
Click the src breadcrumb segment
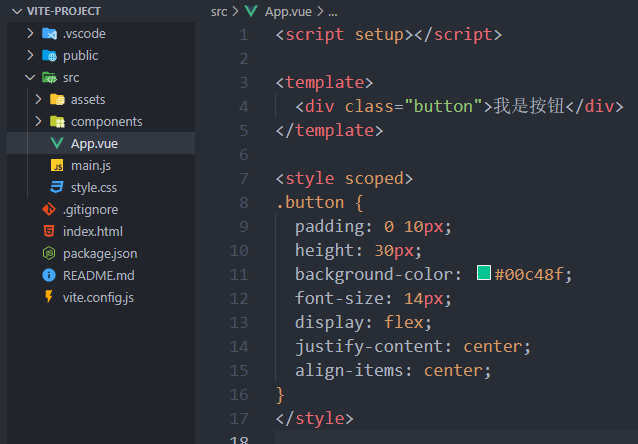(219, 11)
